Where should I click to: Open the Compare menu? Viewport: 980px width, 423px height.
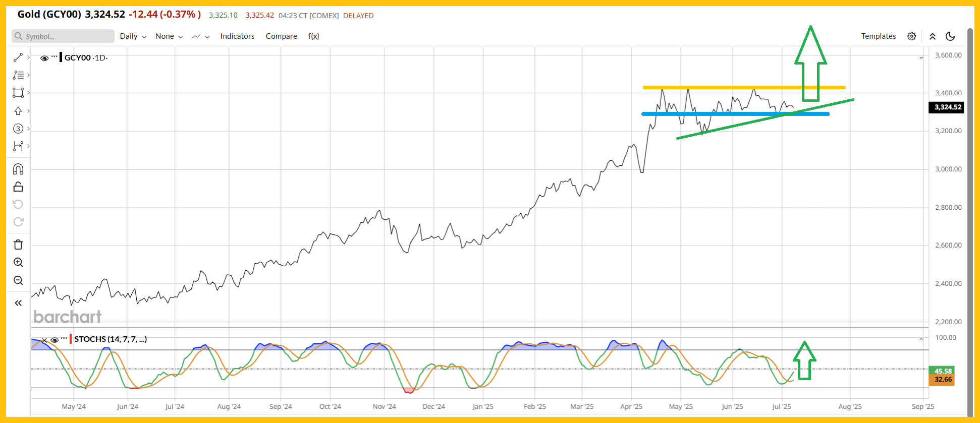281,36
